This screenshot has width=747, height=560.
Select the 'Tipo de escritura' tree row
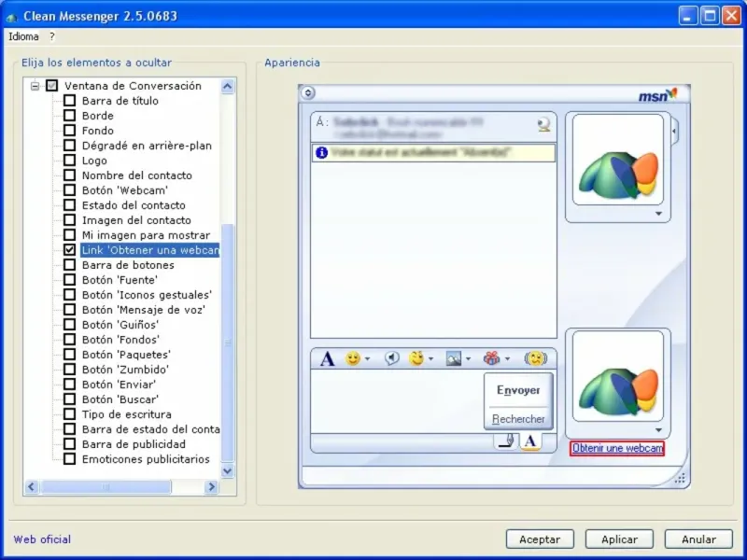(x=126, y=414)
